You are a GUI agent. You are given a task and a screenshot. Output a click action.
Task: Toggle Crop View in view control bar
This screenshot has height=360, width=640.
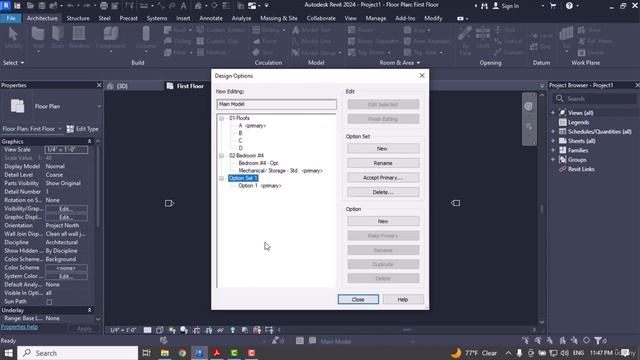pyautogui.click(x=196, y=330)
